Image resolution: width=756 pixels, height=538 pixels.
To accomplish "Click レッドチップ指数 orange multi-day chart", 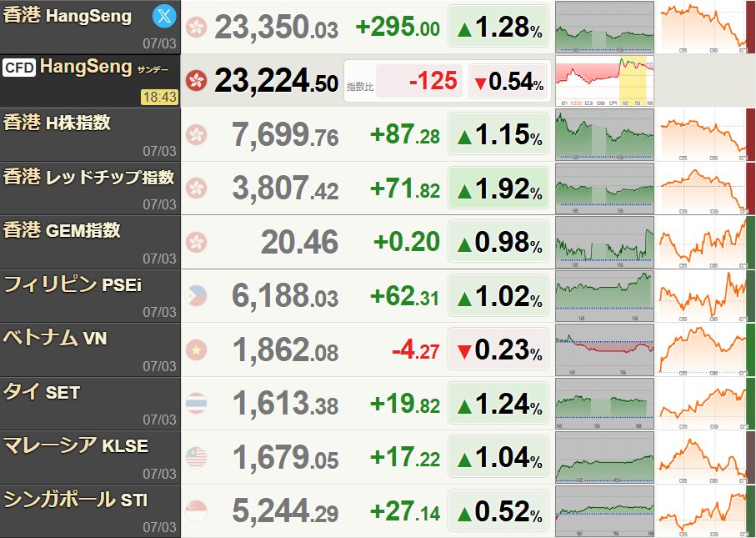I will 707,189.
